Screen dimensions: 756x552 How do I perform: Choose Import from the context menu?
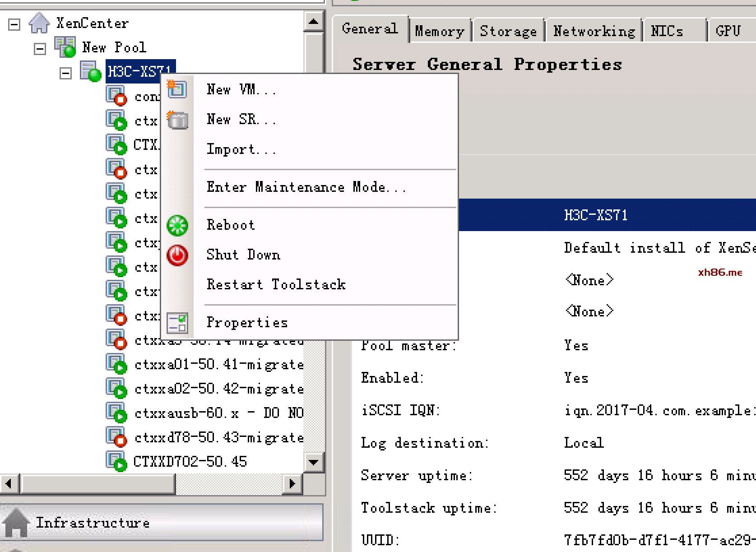click(241, 149)
